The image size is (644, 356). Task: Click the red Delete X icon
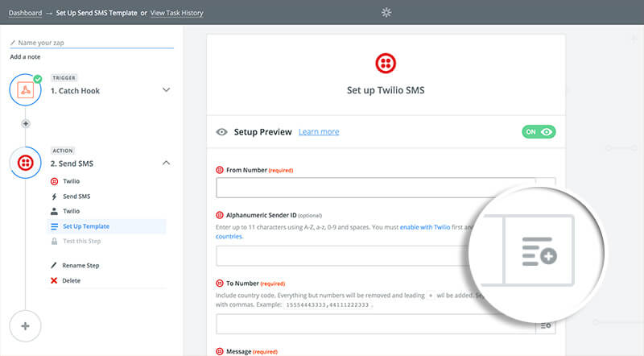click(x=54, y=281)
